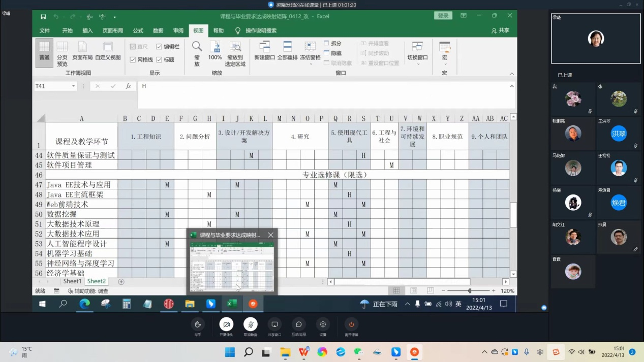
Task: Open a New Window (新建窗口)
Action: point(264,51)
